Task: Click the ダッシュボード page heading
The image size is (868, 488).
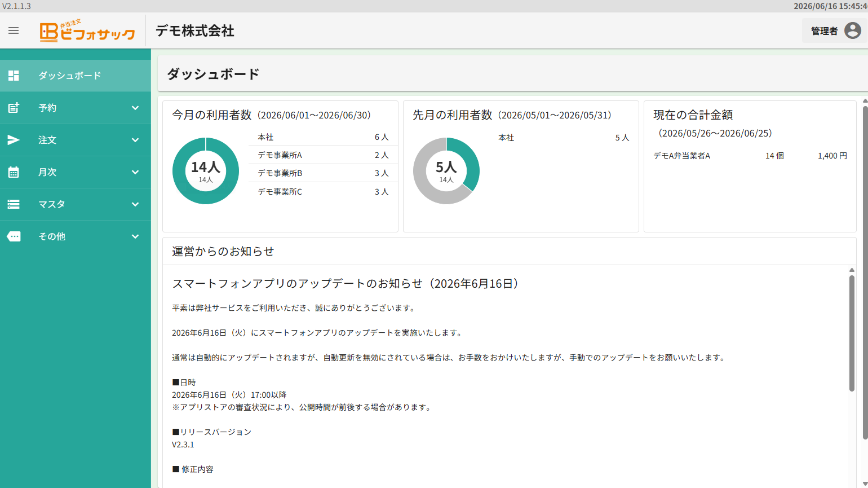Action: 213,74
